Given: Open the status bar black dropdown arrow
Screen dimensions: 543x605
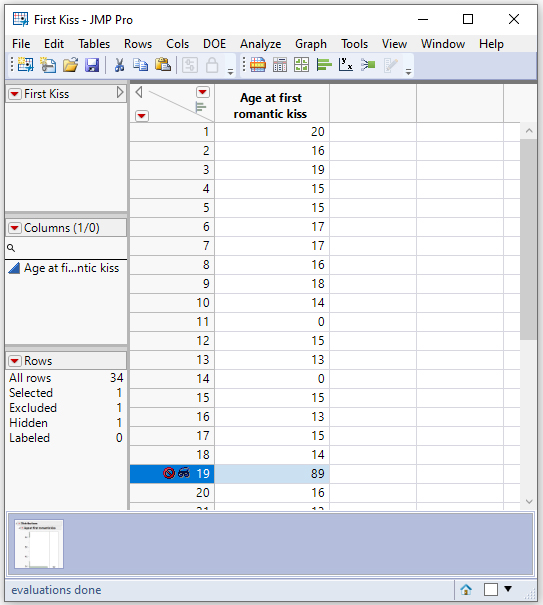Looking at the screenshot, I should pos(508,589).
